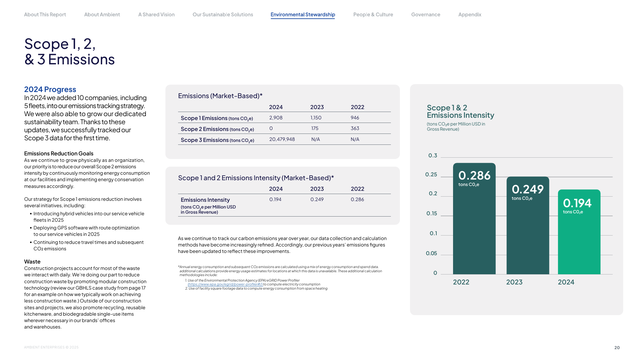Select the 0.286 bar for 2022
Screen dimensions: 644x362
(x=474, y=218)
